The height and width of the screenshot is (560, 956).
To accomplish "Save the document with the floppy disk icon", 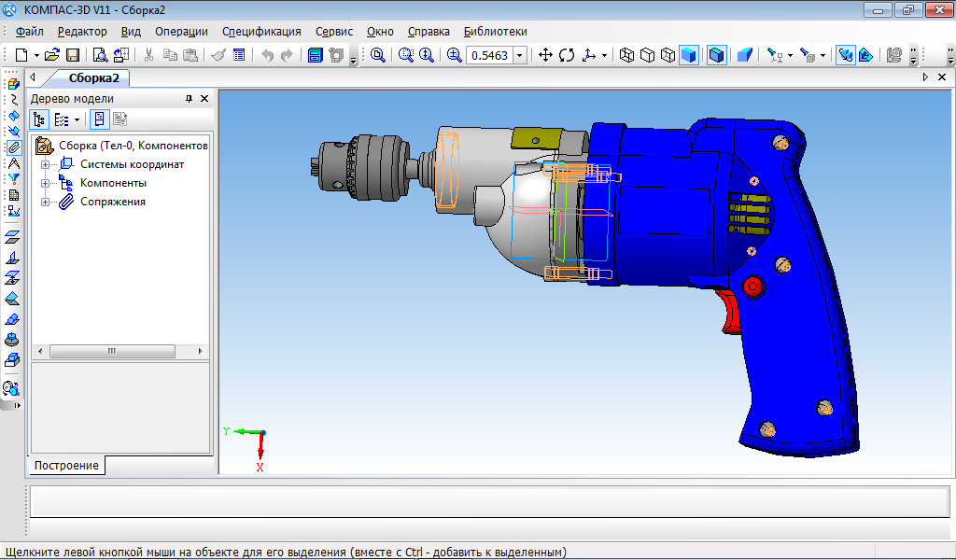I will (x=73, y=55).
